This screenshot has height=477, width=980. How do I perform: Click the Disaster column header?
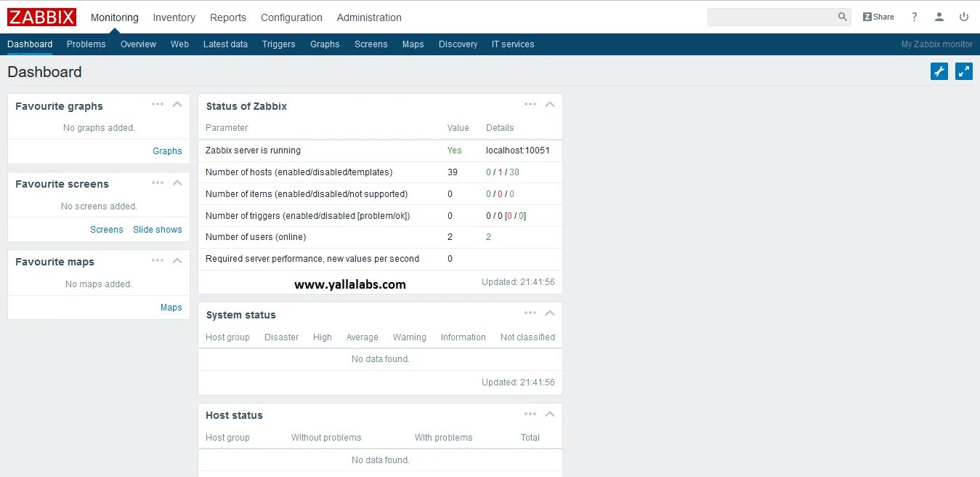point(282,337)
